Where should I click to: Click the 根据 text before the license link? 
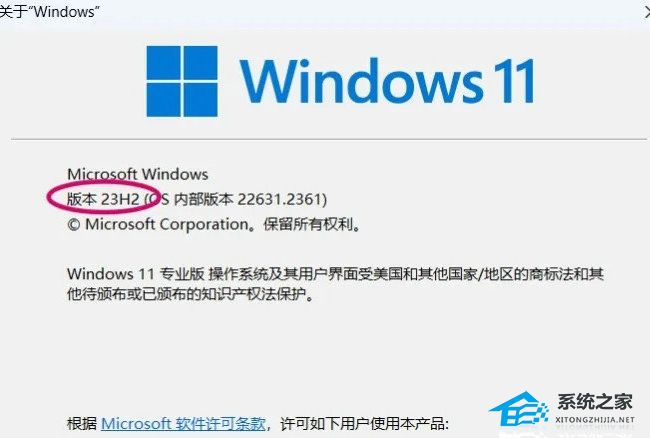point(82,423)
